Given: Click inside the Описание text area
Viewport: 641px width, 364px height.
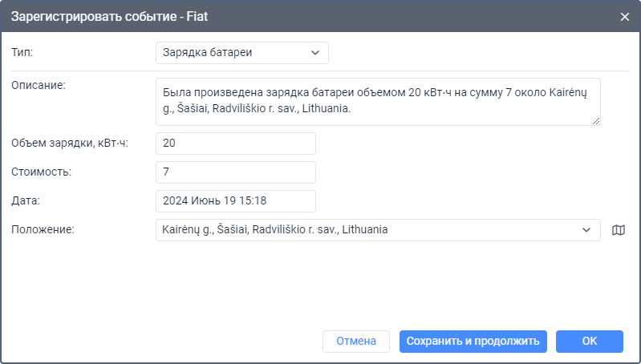Looking at the screenshot, I should tap(377, 101).
